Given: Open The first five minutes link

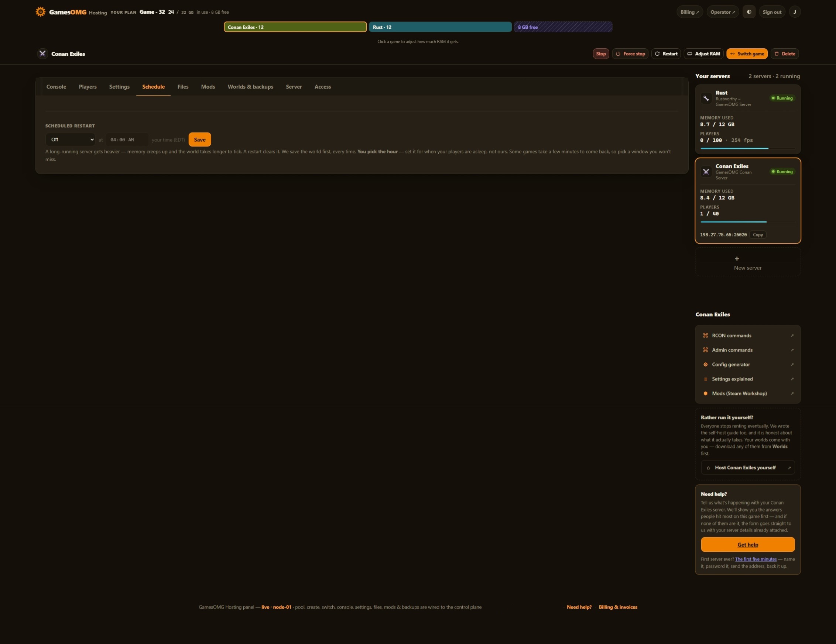Looking at the screenshot, I should (x=756, y=559).
